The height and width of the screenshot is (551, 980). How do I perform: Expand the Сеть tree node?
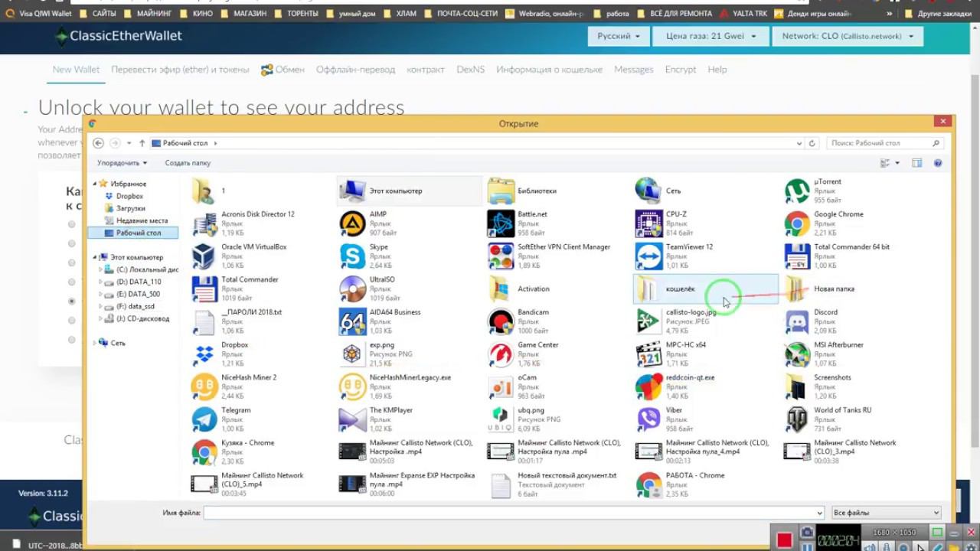[95, 343]
